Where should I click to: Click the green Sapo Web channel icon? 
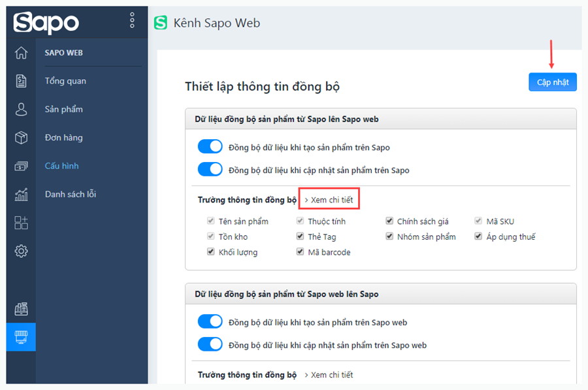point(161,23)
